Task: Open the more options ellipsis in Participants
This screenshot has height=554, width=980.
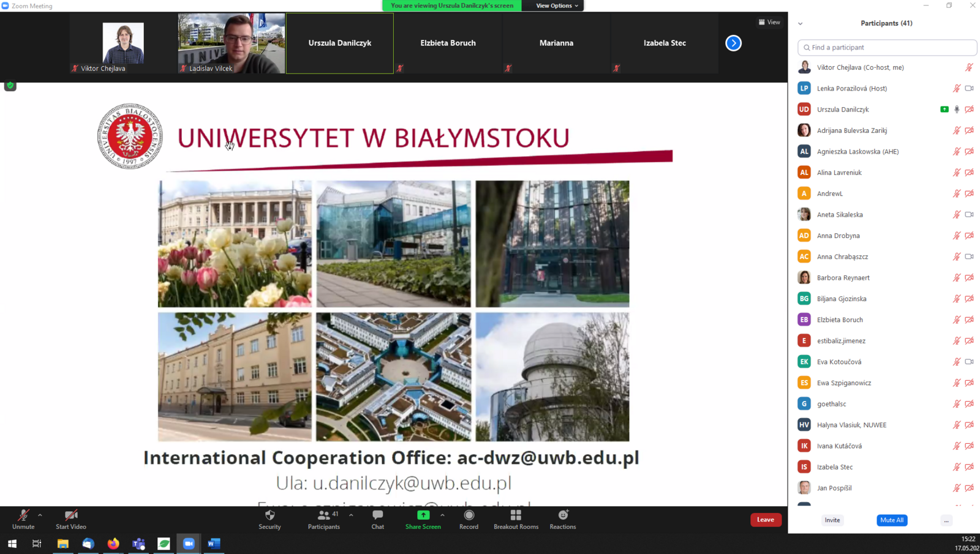Action: point(946,520)
